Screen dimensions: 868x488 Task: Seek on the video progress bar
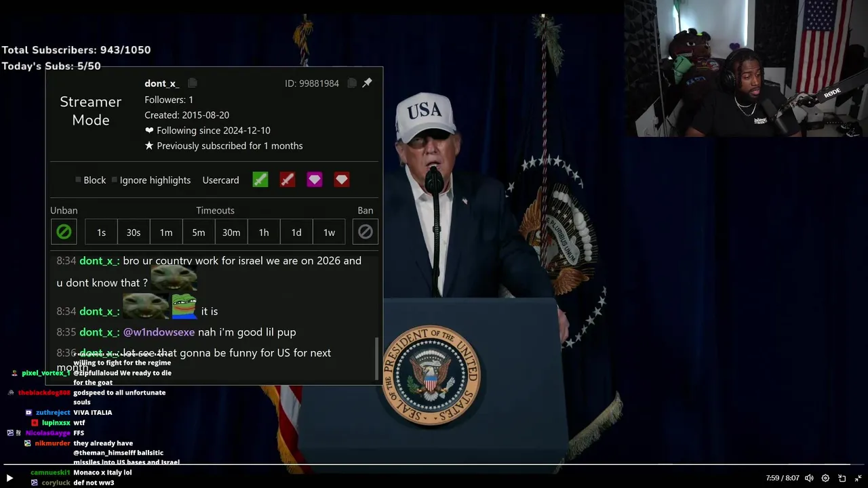434,465
